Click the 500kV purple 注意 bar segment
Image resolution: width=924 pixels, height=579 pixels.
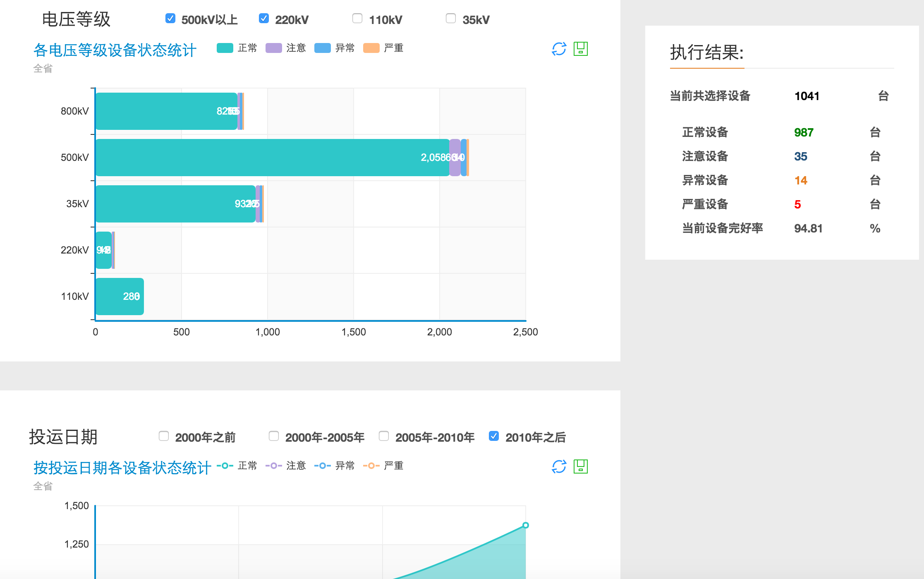pyautogui.click(x=455, y=158)
